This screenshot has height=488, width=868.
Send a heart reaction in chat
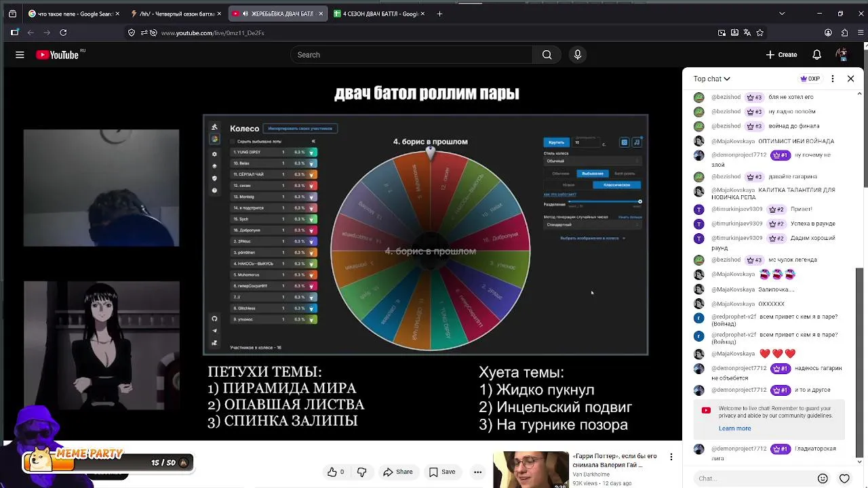pyautogui.click(x=844, y=479)
